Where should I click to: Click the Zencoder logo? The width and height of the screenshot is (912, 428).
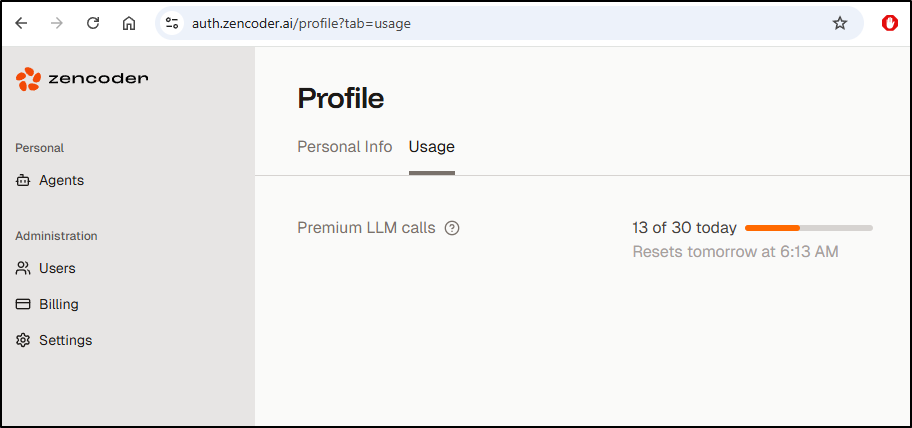click(82, 79)
